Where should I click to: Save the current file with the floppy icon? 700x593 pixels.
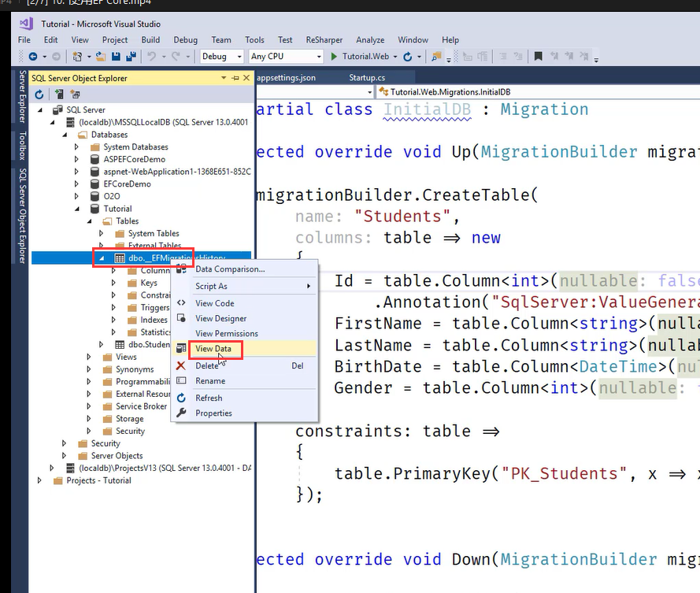click(116, 56)
